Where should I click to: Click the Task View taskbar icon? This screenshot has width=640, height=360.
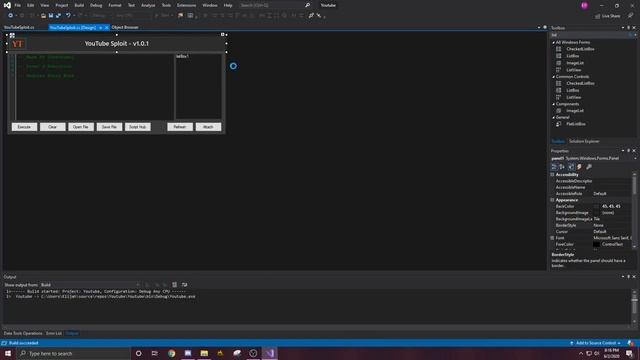[x=155, y=353]
